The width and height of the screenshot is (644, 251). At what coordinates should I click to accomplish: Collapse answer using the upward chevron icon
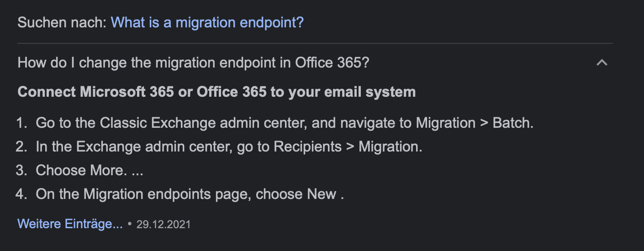[602, 63]
